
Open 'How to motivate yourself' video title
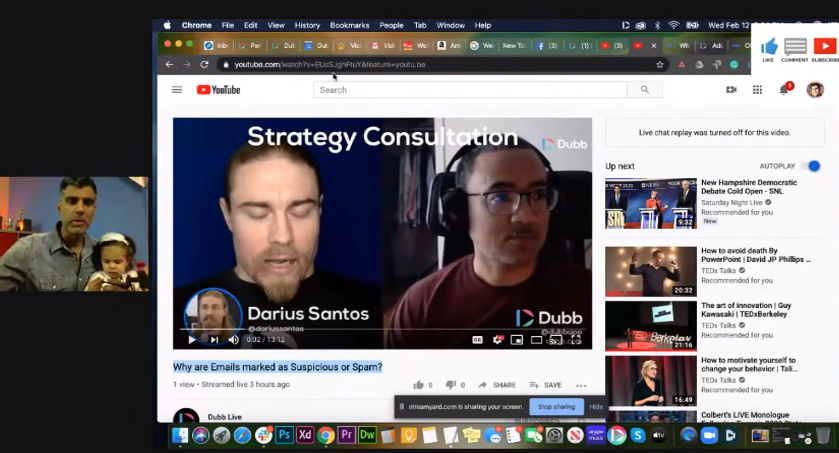click(749, 364)
